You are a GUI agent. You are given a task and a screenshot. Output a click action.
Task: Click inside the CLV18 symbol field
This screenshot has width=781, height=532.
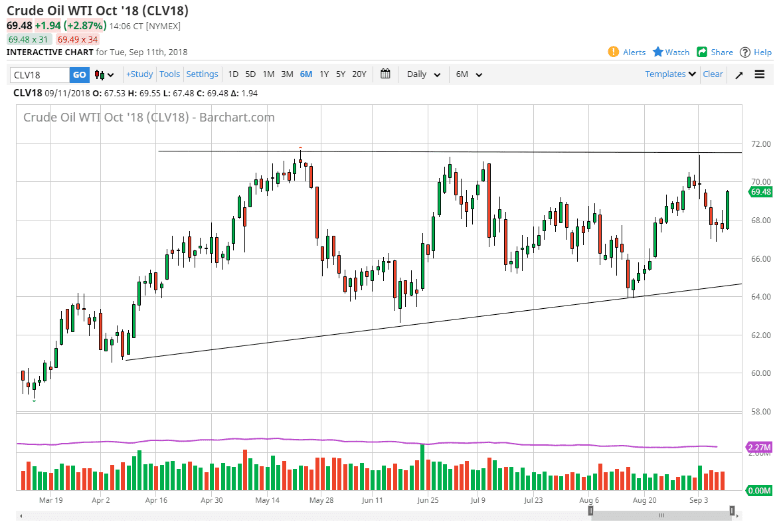[x=40, y=74]
